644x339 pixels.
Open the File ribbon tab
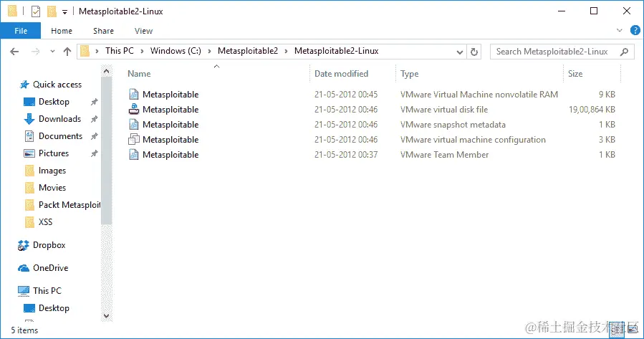(21, 31)
